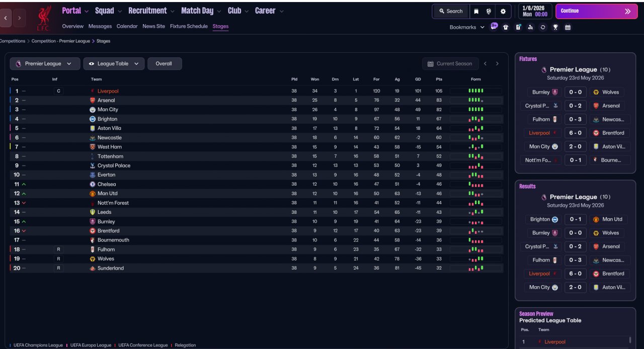Image resolution: width=644 pixels, height=349 pixels.
Task: Open the tactics board shortcut icon
Action: tap(518, 27)
